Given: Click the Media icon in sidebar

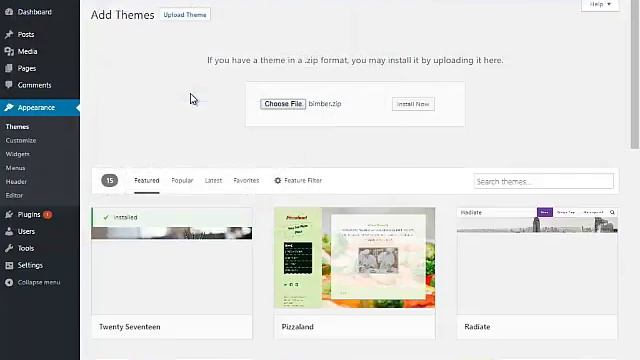Looking at the screenshot, I should 9,51.
